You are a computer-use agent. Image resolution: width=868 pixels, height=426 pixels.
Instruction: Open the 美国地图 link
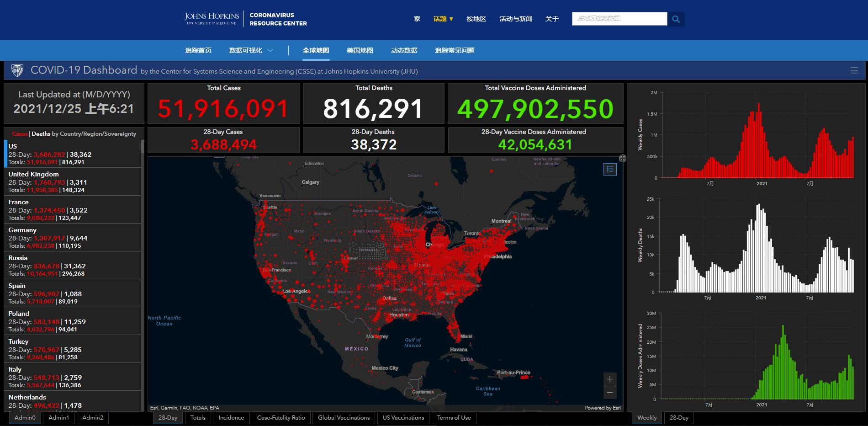click(x=360, y=50)
